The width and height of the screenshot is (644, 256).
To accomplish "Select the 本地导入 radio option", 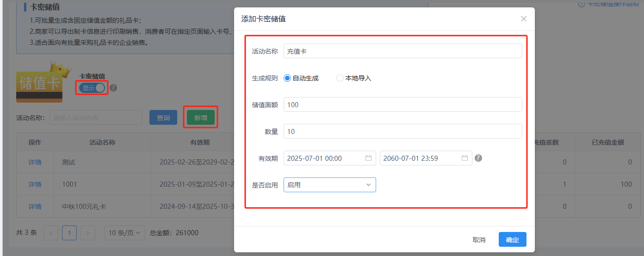I will (x=340, y=78).
